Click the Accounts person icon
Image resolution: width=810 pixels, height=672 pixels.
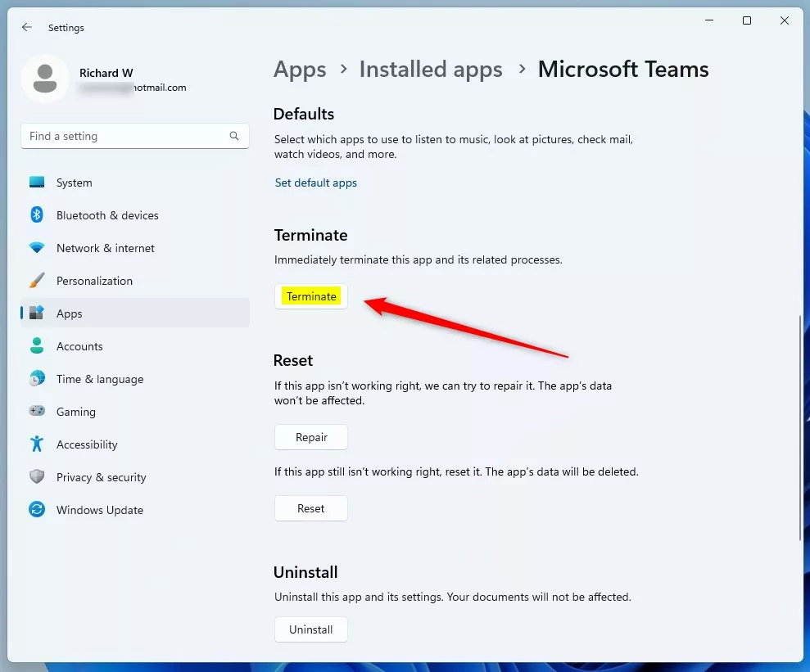coord(37,345)
